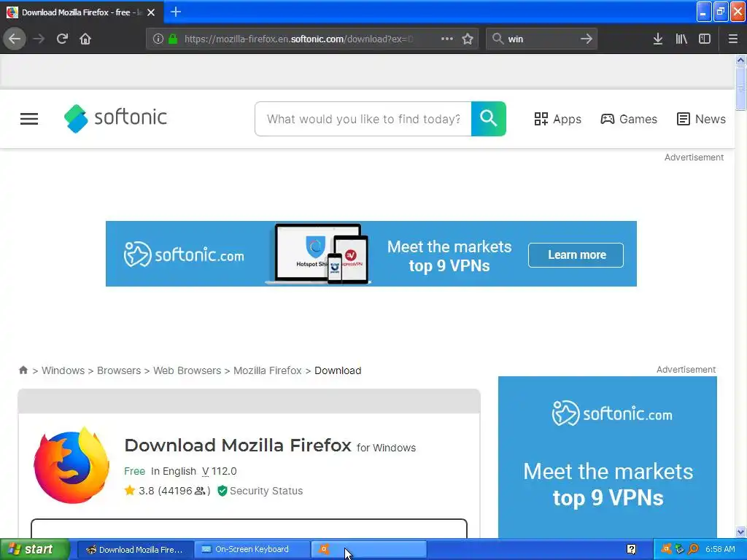This screenshot has width=747, height=560.
Task: Focus the Softonic search field
Action: 363,119
